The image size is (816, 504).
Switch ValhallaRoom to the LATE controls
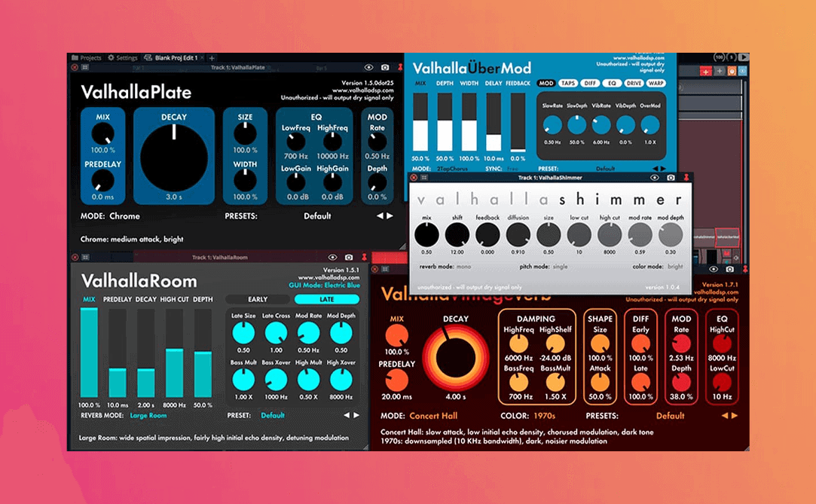pyautogui.click(x=326, y=300)
